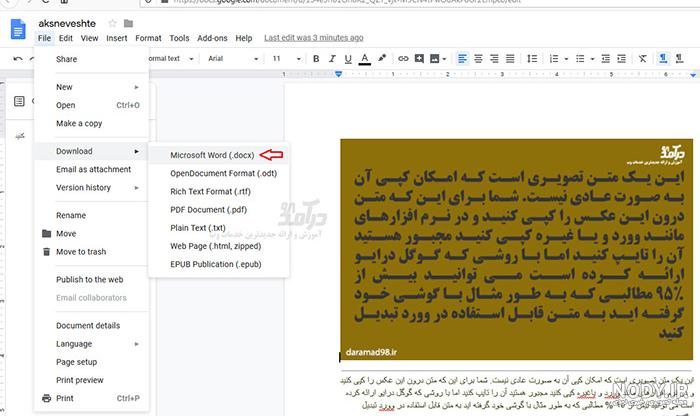
Task: Click Decrease indent icon
Action: coord(605,58)
